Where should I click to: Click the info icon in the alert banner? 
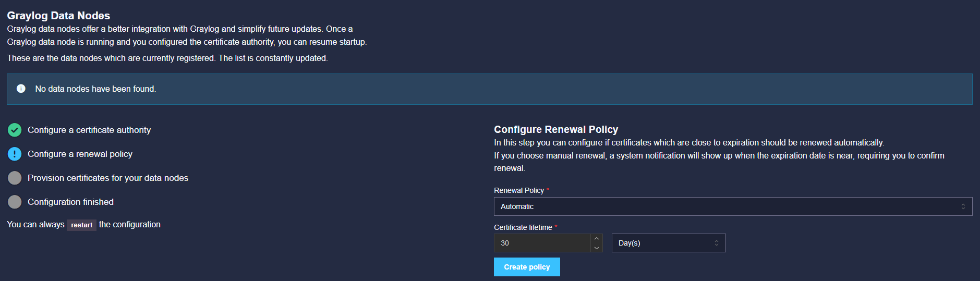point(21,89)
